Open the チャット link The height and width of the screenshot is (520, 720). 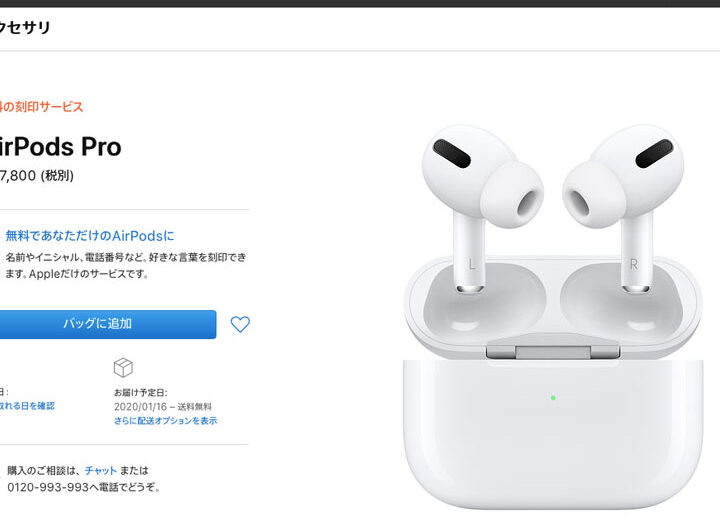101,470
